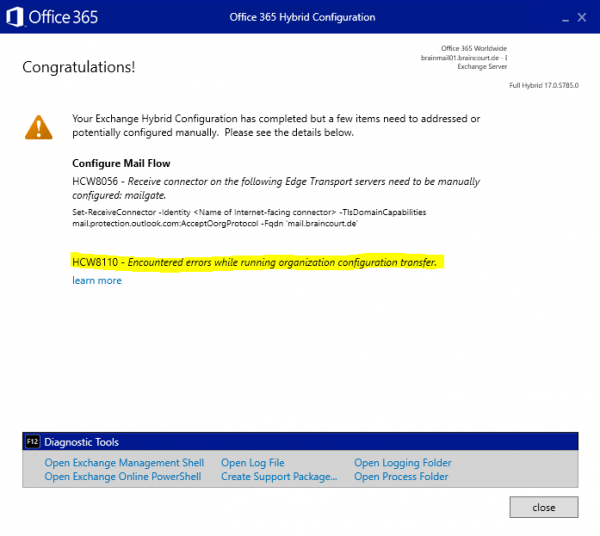
Task: Minimize the Hybrid Configuration window
Action: tap(553, 17)
